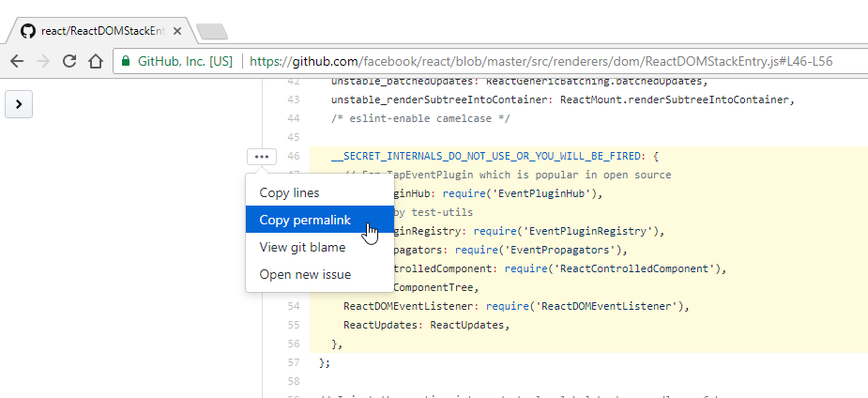Open a new browser tab

213,32
